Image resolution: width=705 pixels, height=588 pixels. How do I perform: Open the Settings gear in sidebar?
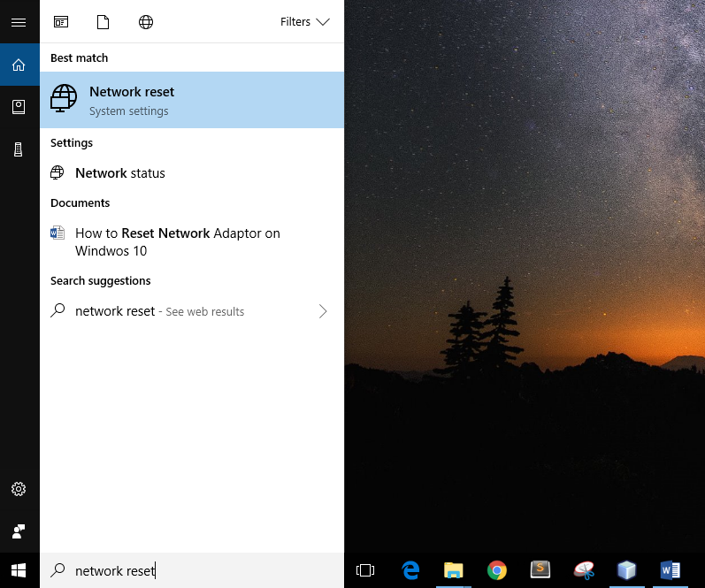pos(19,489)
